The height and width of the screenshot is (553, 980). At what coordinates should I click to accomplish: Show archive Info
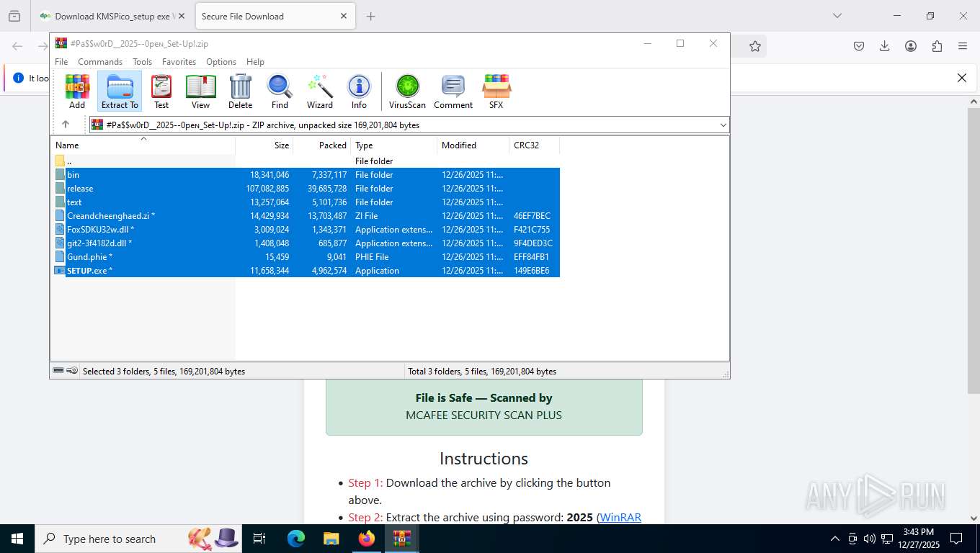pos(359,91)
